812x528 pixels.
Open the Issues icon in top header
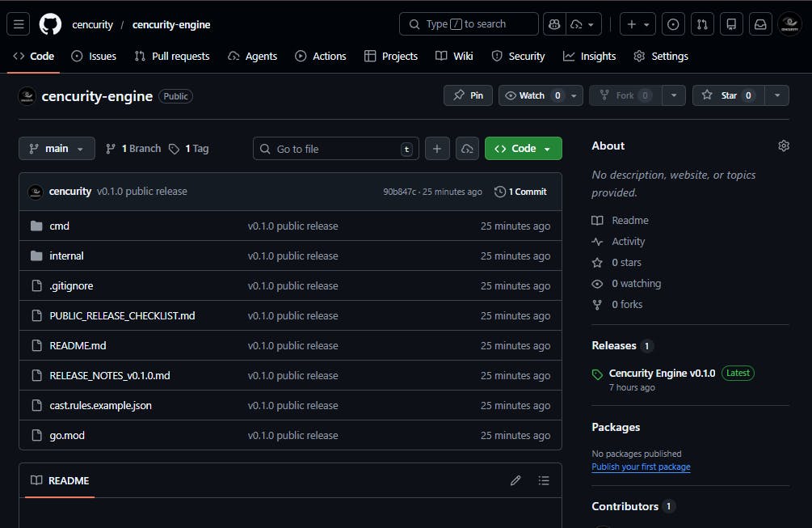pos(673,24)
